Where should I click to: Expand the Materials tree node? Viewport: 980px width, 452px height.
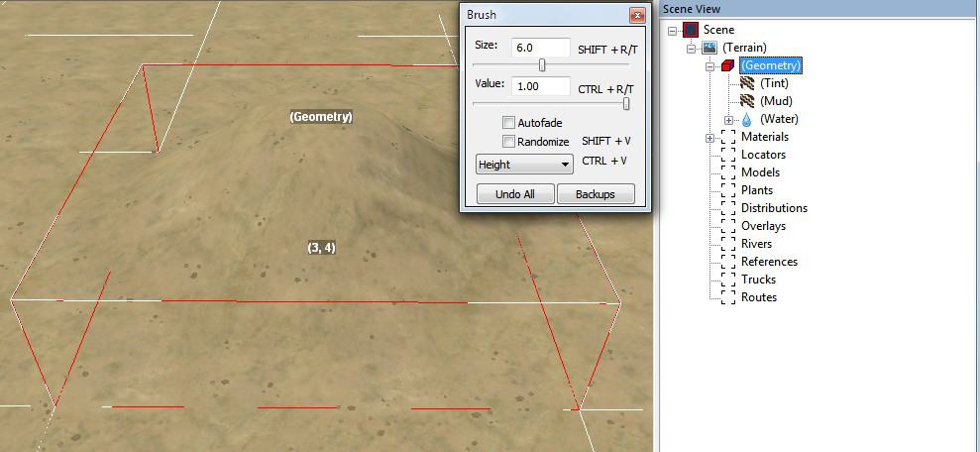click(710, 138)
